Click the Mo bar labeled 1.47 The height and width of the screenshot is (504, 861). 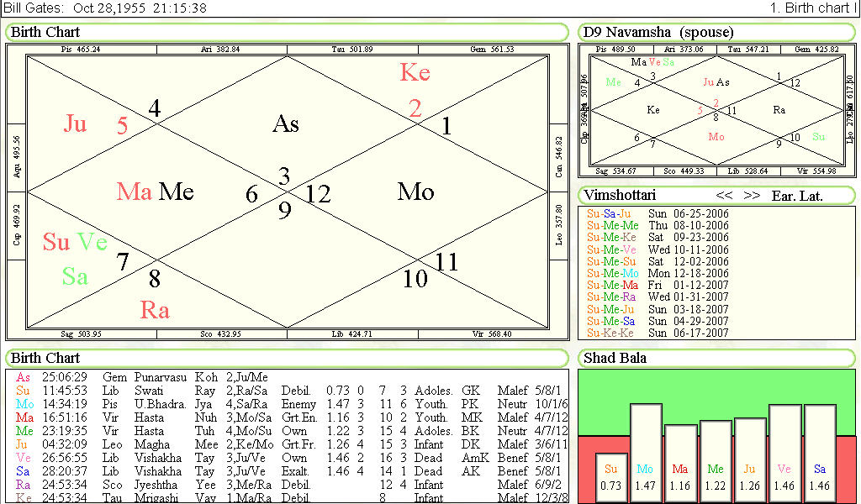point(646,454)
